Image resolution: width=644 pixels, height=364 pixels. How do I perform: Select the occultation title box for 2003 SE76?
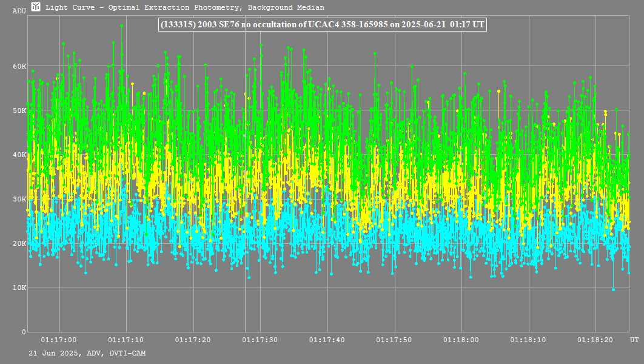321,25
